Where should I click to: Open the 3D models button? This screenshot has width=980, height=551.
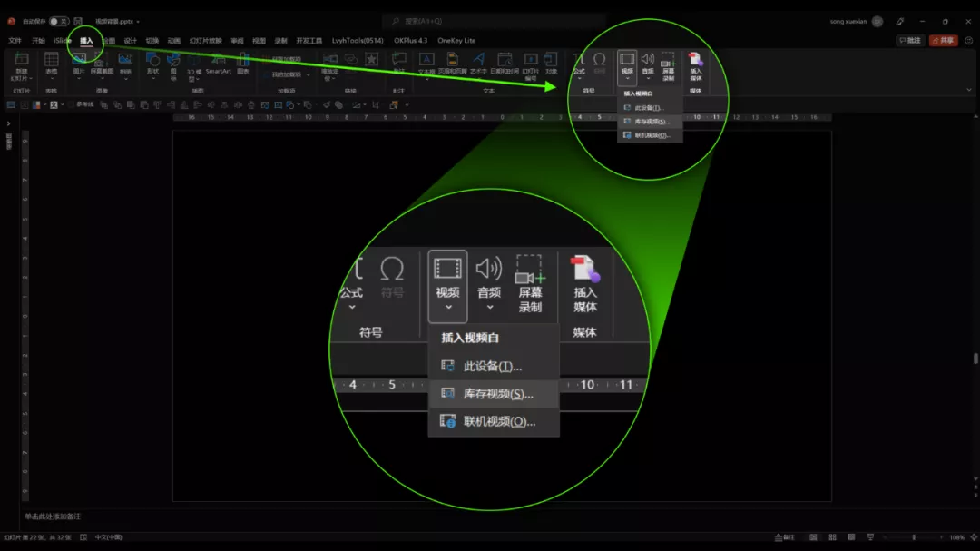pyautogui.click(x=194, y=67)
